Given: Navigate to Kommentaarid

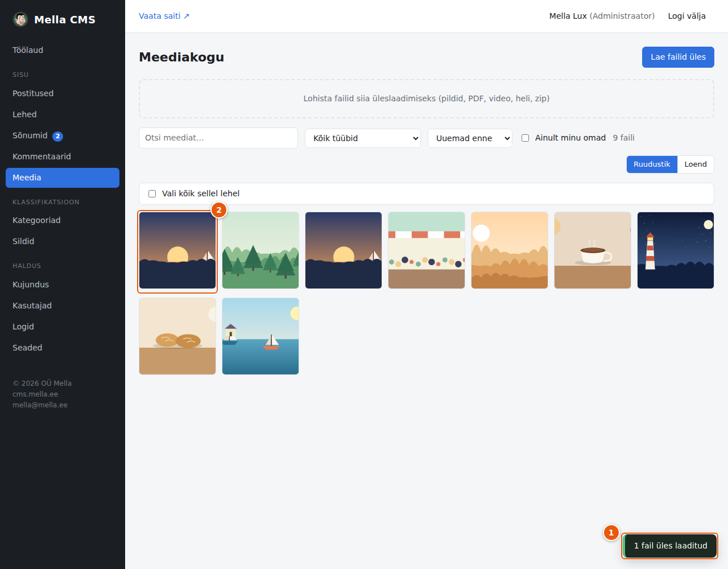Looking at the screenshot, I should tap(63, 156).
